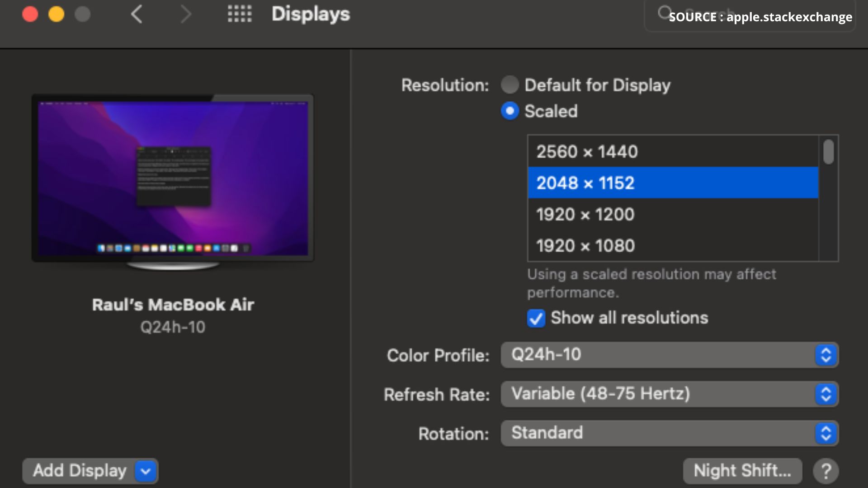This screenshot has width=868, height=488.
Task: Open the help question mark button
Action: point(826,471)
